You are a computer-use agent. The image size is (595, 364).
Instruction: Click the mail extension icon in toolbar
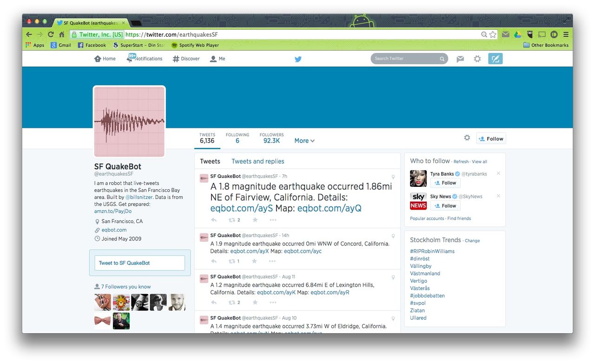505,34
